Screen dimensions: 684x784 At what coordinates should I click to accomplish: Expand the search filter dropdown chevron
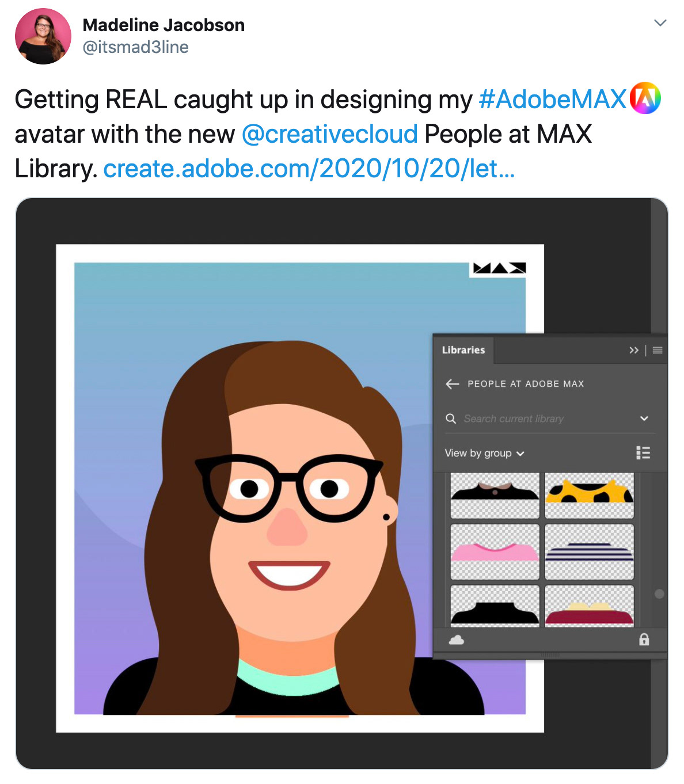tap(644, 418)
